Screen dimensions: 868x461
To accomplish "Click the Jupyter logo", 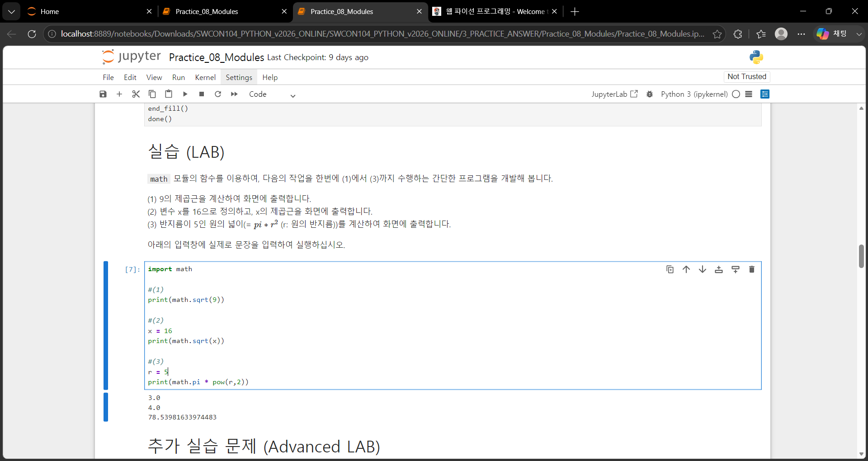I will [x=131, y=57].
